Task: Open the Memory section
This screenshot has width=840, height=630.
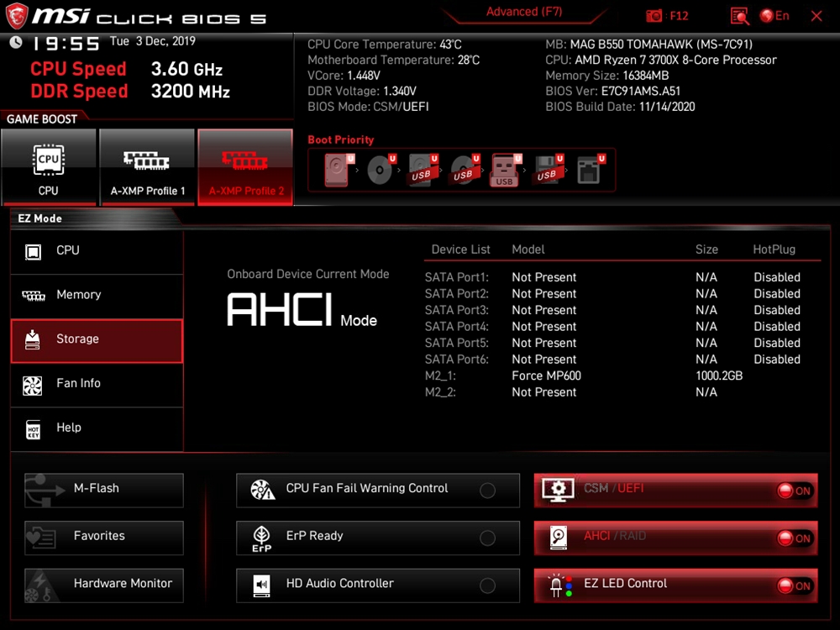Action: [x=97, y=295]
